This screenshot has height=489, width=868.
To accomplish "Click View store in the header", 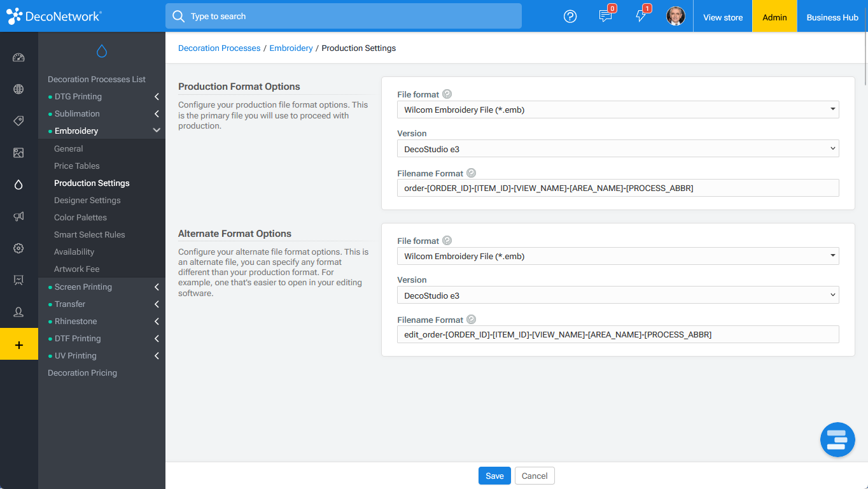I will tap(723, 17).
